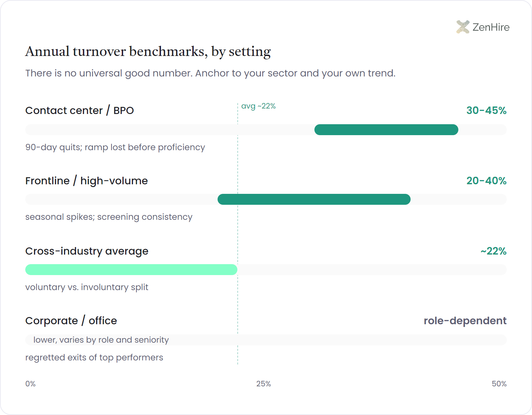Click the 'There is no universal good number' subtitle
Viewport: 532px width, 415px height.
tap(210, 73)
